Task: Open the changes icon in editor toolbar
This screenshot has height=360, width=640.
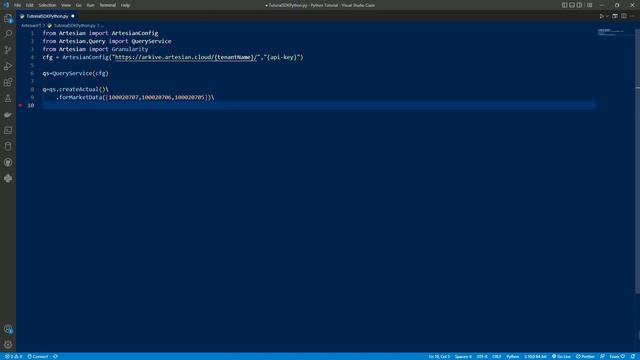Action: click(x=615, y=16)
